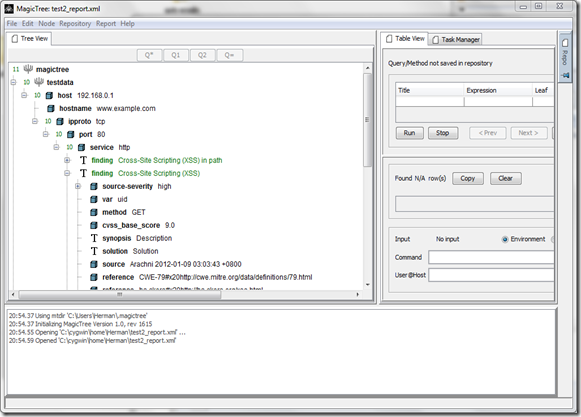Collapse the port 80 node
581x417 pixels.
[x=46, y=134]
